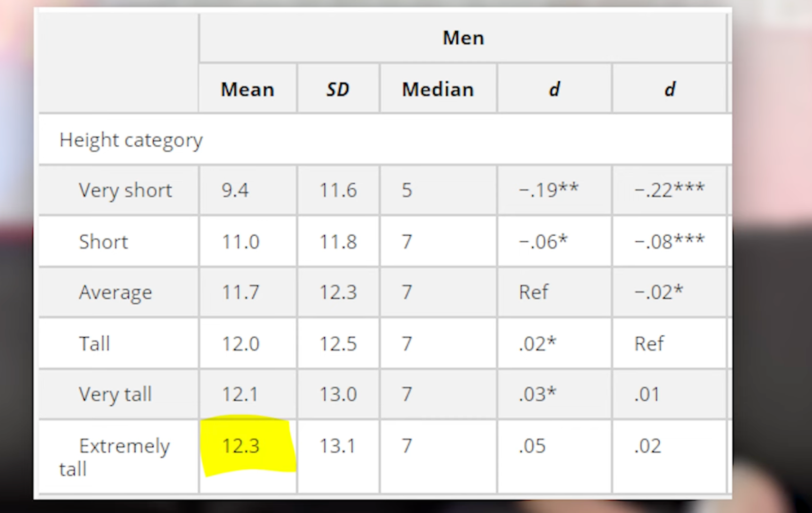This screenshot has height=513, width=812.
Task: Click the Short row label
Action: (104, 242)
